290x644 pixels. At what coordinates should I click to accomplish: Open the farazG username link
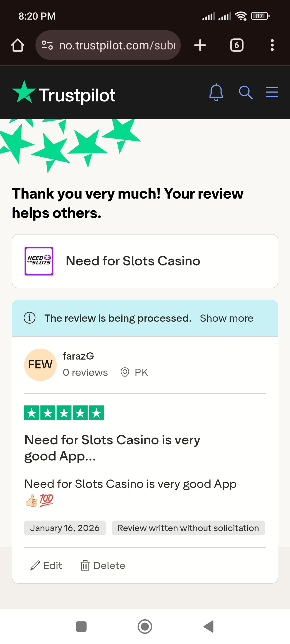click(78, 356)
